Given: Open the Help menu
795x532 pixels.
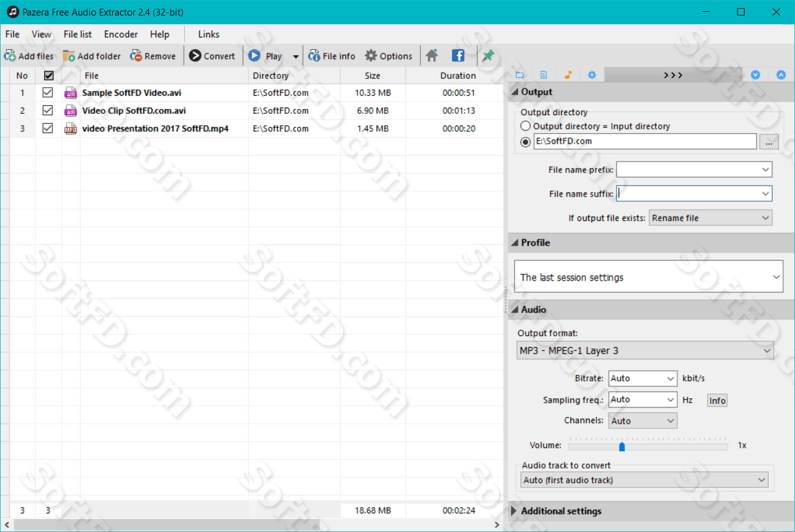Looking at the screenshot, I should coord(159,34).
